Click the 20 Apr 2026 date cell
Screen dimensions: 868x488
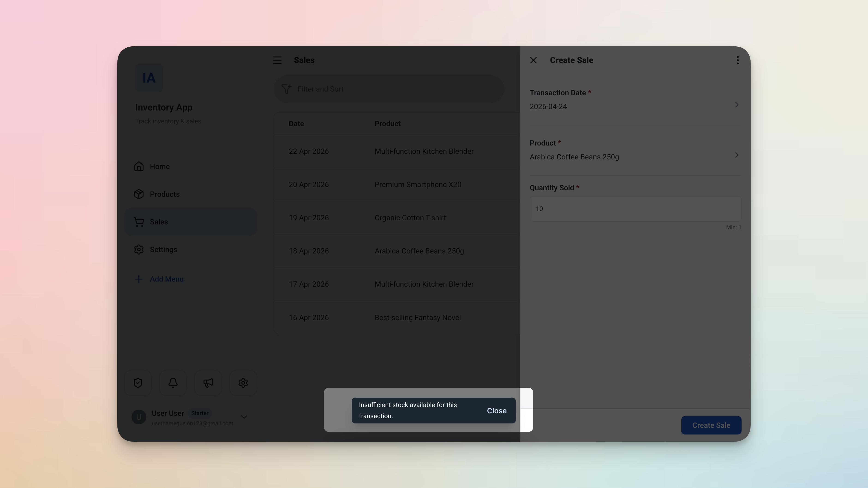[x=309, y=184]
